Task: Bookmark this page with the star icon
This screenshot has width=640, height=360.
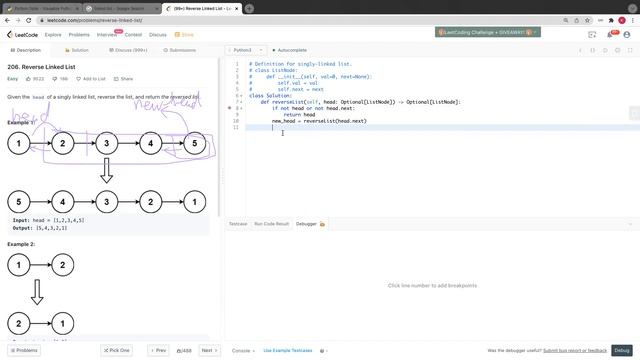Action: (587, 20)
